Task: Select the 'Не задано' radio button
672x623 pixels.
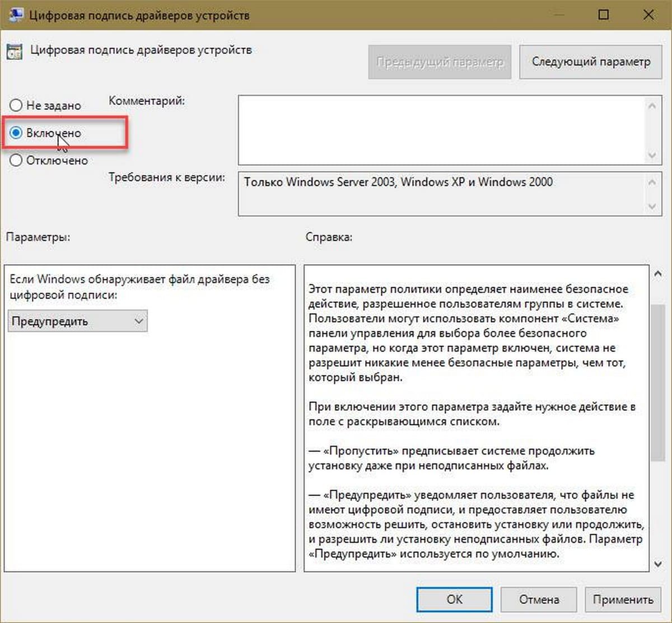Action: (x=45, y=105)
